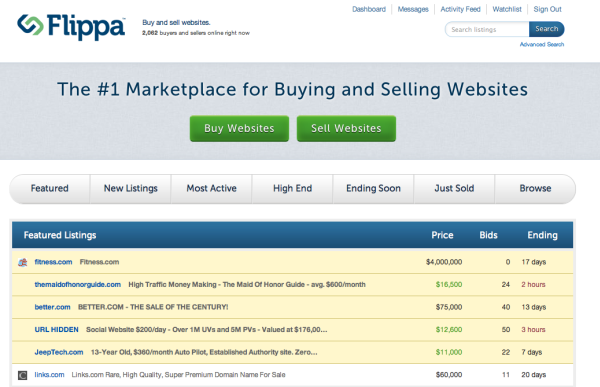Click the '2 hours' ending time
Screen dimensions: 600x387
tap(533, 285)
